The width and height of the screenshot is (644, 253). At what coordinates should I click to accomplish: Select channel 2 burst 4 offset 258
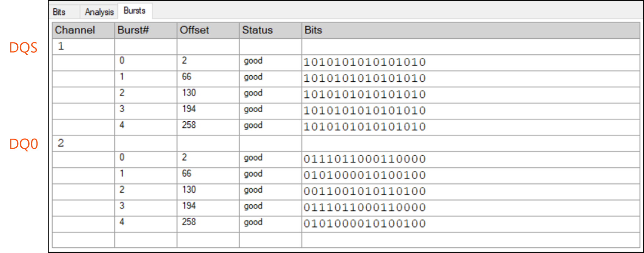[x=189, y=222]
